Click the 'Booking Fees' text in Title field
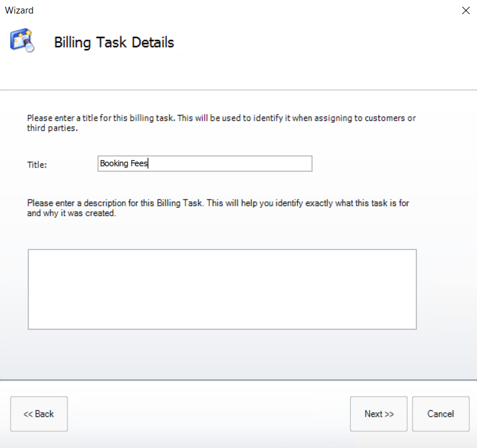The image size is (477, 448). pyautogui.click(x=123, y=164)
